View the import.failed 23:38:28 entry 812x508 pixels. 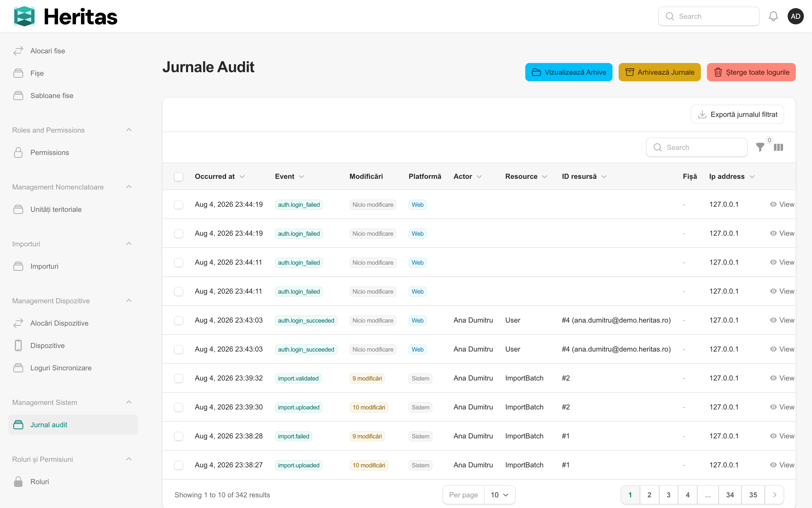pyautogui.click(x=782, y=436)
